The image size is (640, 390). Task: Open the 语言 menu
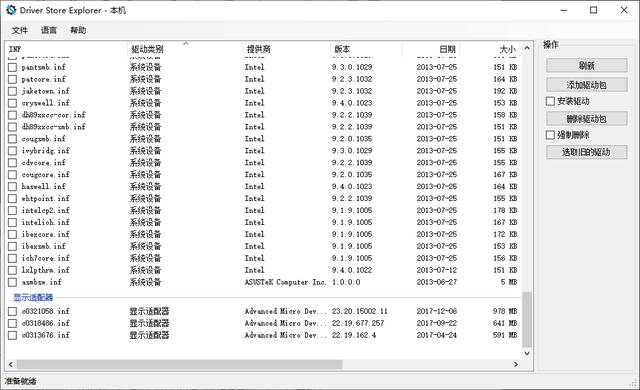pyautogui.click(x=49, y=30)
